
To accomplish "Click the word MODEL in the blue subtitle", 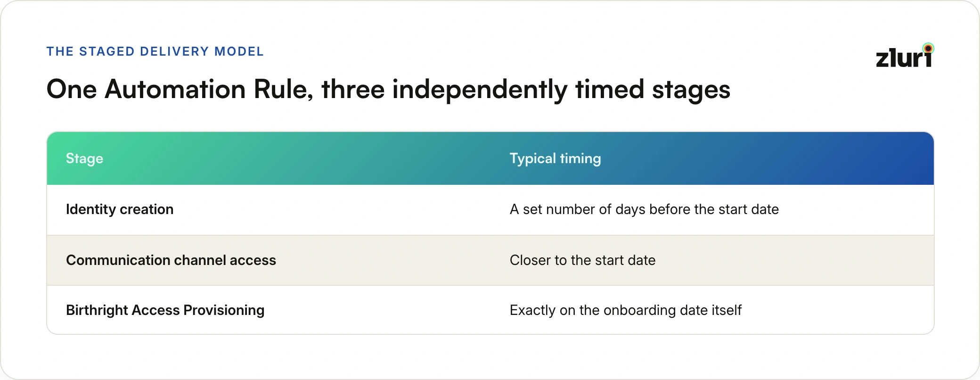I will click(x=239, y=51).
